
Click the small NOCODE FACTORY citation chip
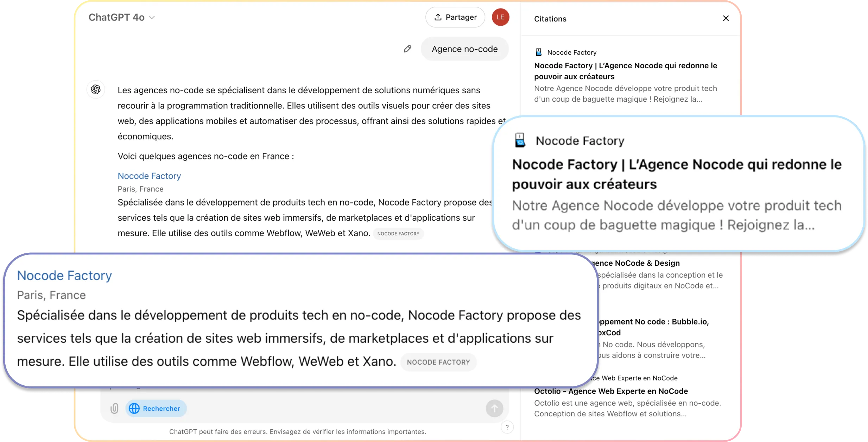(398, 234)
